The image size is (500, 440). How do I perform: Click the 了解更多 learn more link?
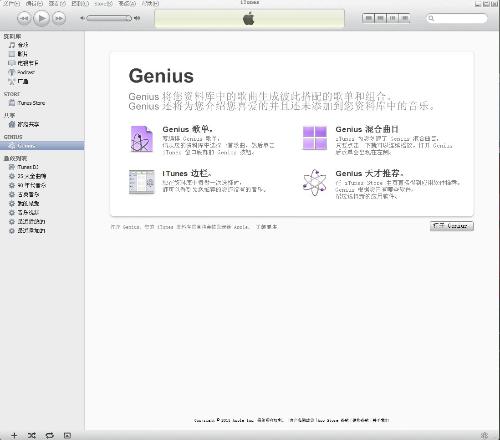[x=266, y=227]
